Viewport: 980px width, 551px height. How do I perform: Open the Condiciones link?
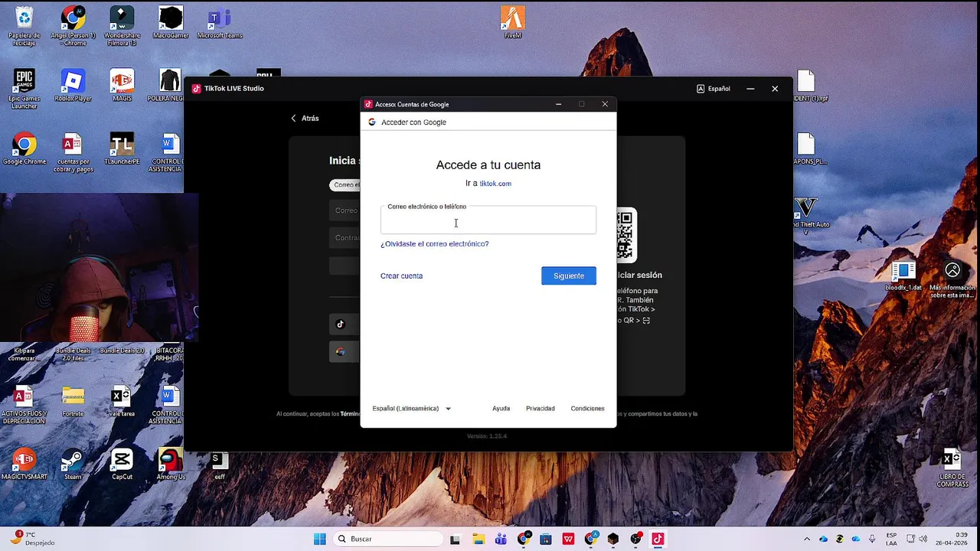(x=587, y=409)
